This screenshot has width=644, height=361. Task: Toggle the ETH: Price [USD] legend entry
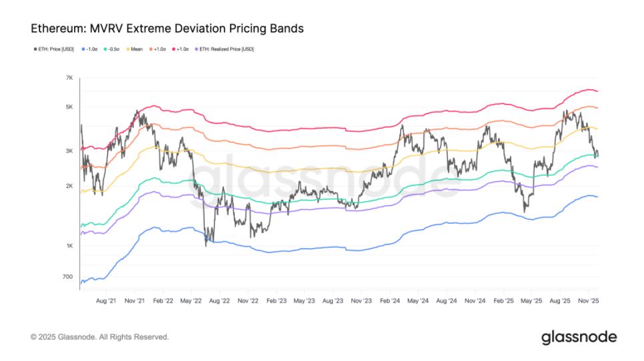[x=54, y=49]
